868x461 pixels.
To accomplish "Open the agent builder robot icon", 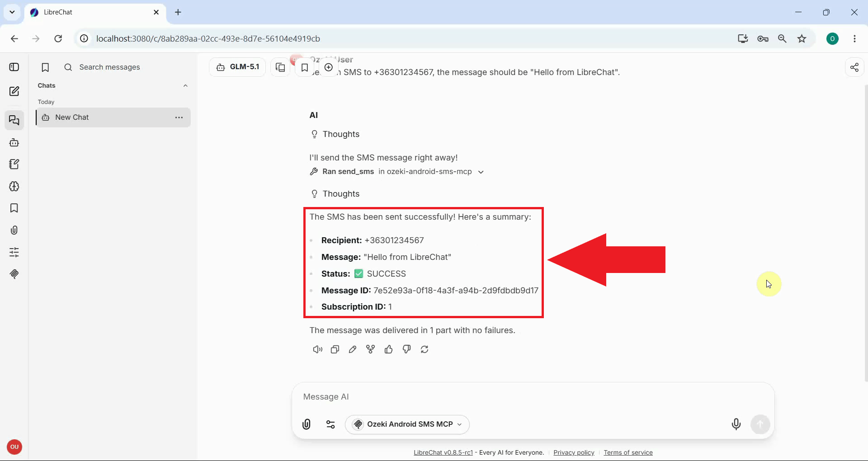I will pyautogui.click(x=14, y=142).
